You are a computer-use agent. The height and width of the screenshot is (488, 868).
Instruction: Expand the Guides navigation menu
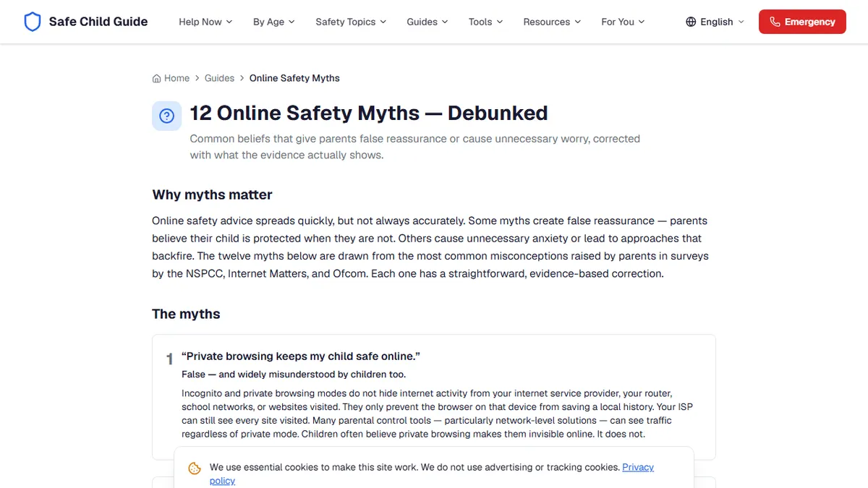(427, 22)
